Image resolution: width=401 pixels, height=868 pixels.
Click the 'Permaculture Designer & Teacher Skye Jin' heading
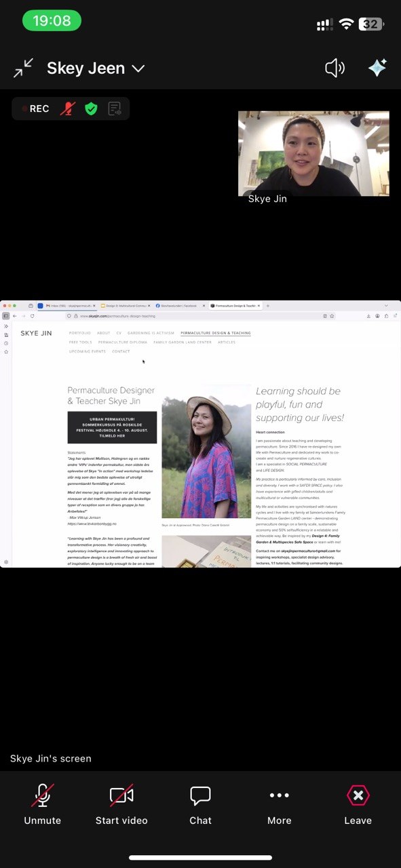(x=111, y=395)
